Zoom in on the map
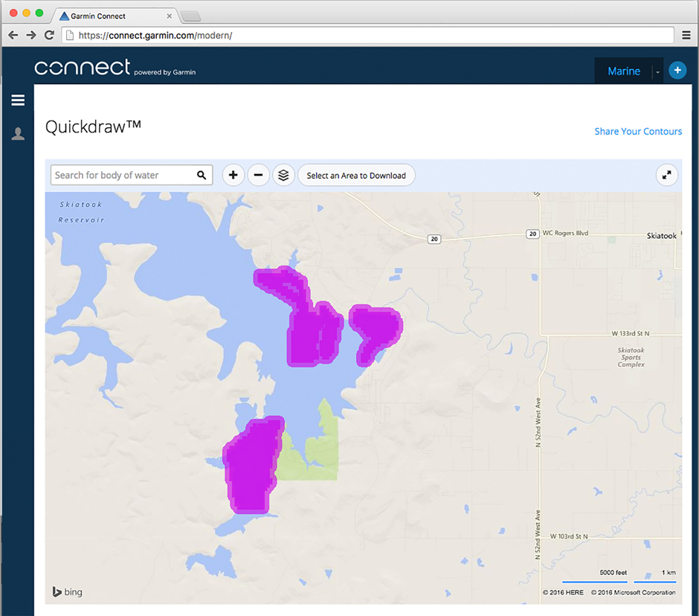Screen dimensions: 699x616 click(x=233, y=176)
